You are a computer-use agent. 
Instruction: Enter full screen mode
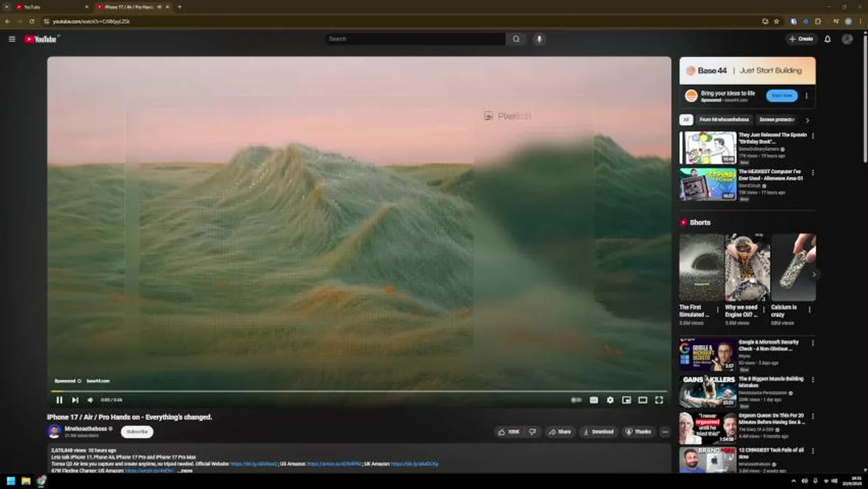[x=659, y=400]
